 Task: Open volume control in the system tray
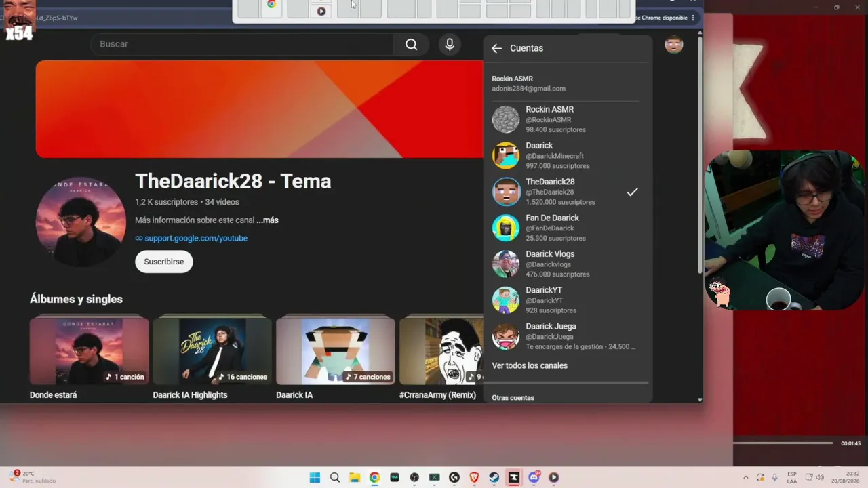point(821,477)
